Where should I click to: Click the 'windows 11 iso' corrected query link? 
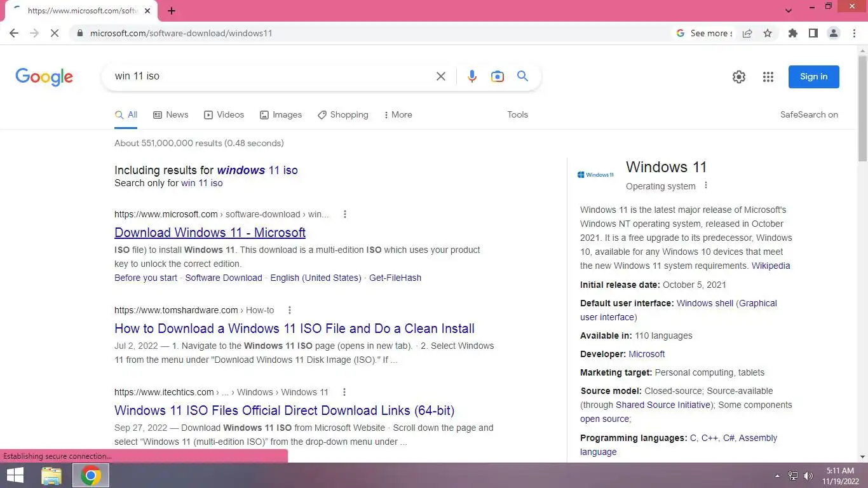[x=257, y=170]
